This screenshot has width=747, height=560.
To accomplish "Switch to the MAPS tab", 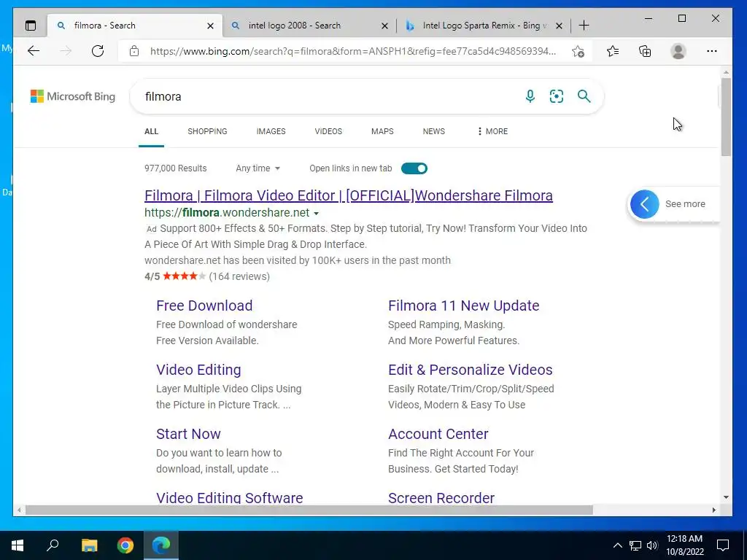I will pyautogui.click(x=382, y=131).
